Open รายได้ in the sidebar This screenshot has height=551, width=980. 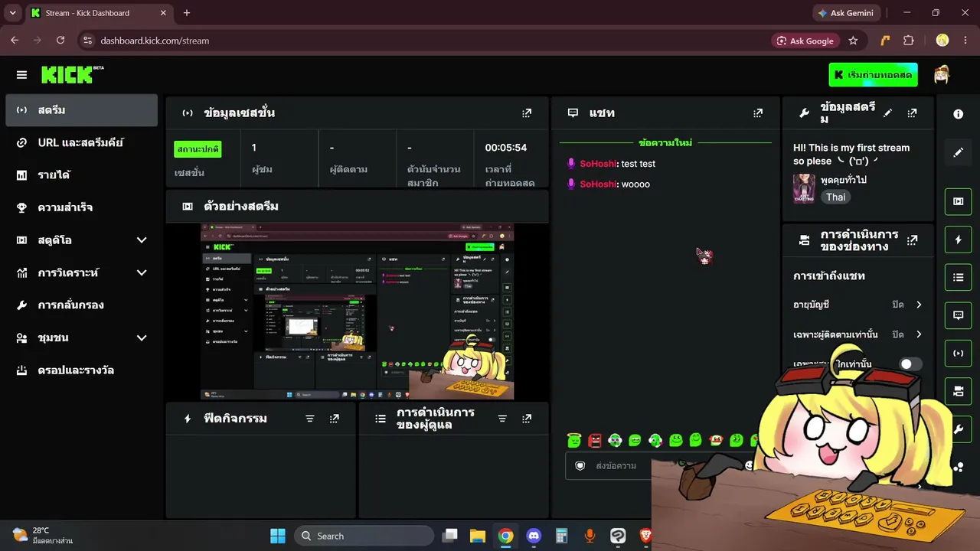point(81,175)
